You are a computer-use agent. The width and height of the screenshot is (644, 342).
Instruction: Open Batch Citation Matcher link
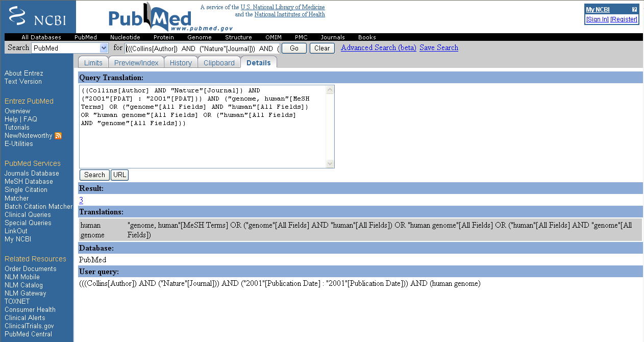pos(39,207)
